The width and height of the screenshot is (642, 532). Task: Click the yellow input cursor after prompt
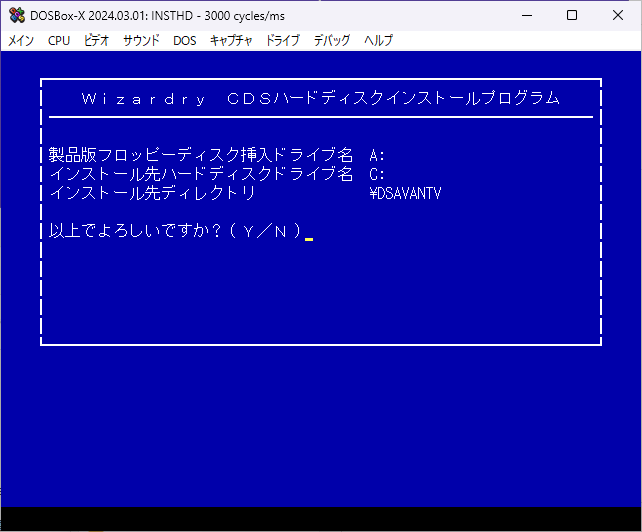[x=309, y=239]
